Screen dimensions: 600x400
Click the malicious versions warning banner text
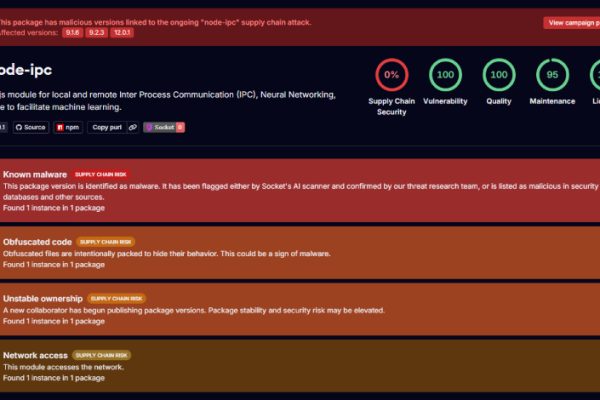pos(155,22)
